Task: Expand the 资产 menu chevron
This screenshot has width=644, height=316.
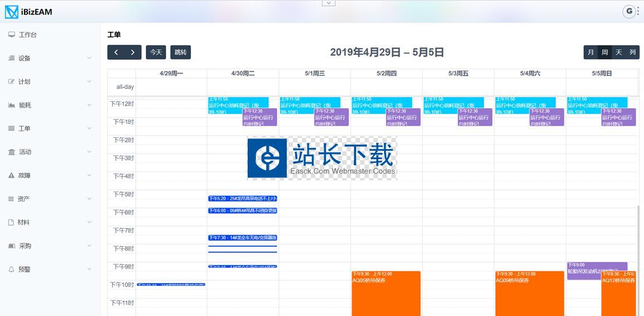Action: click(89, 199)
